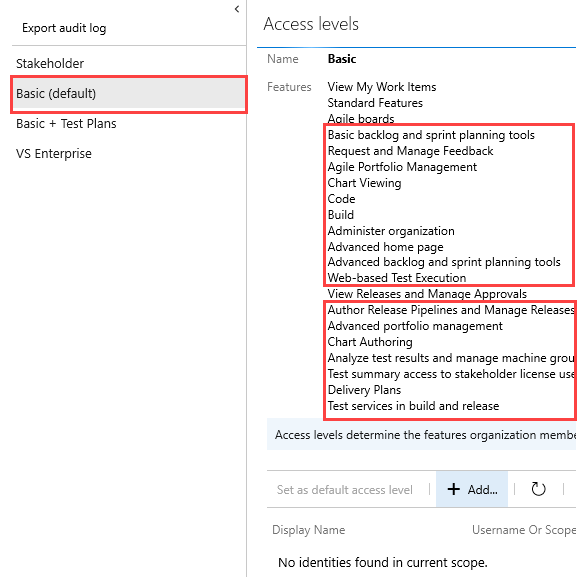This screenshot has width=579, height=577.
Task: Click Username Or Scope column header
Action: pyautogui.click(x=524, y=530)
